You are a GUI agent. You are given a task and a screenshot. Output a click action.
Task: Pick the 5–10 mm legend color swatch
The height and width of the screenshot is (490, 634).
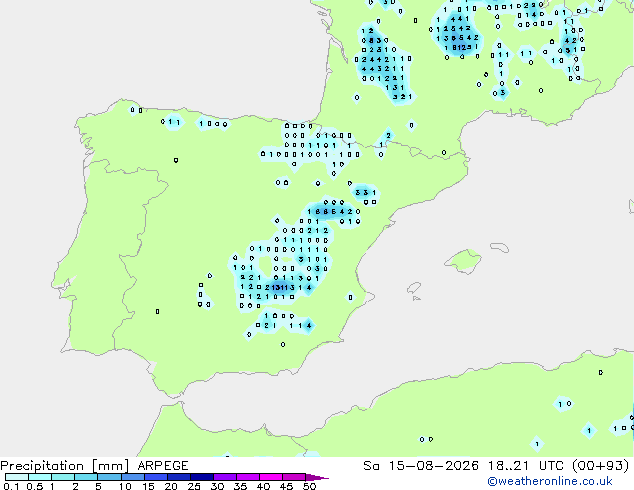(x=109, y=477)
